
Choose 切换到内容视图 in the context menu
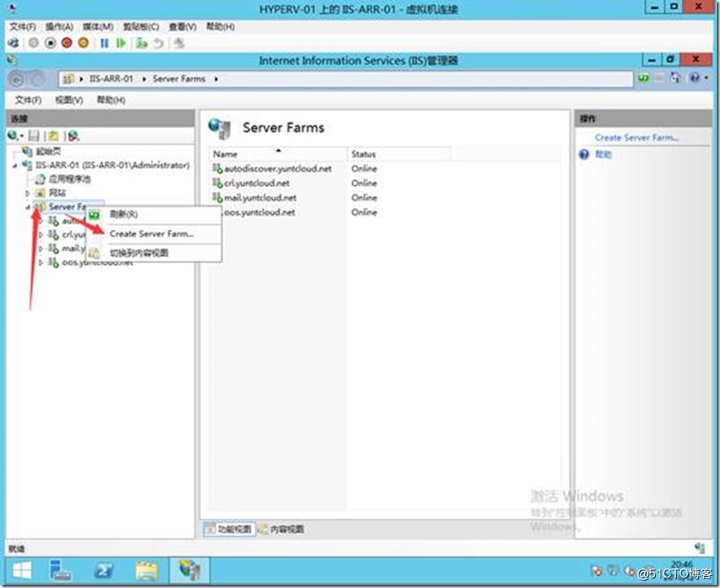point(154,253)
